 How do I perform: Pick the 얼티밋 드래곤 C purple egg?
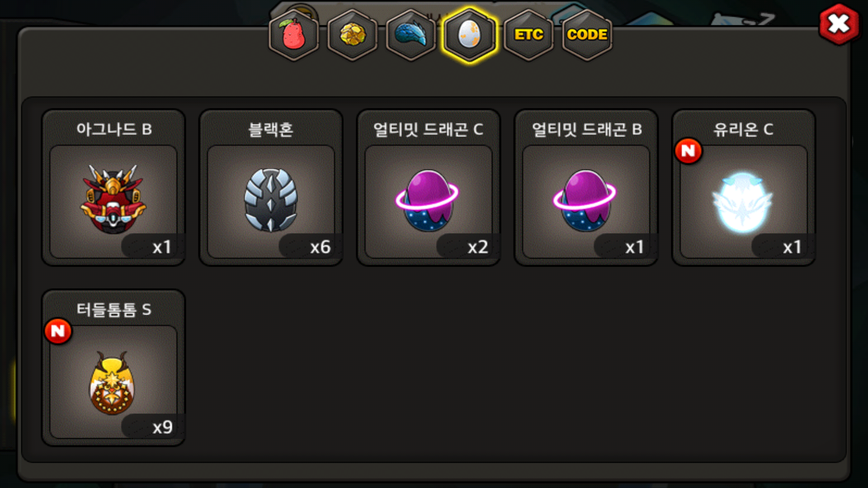tap(428, 200)
